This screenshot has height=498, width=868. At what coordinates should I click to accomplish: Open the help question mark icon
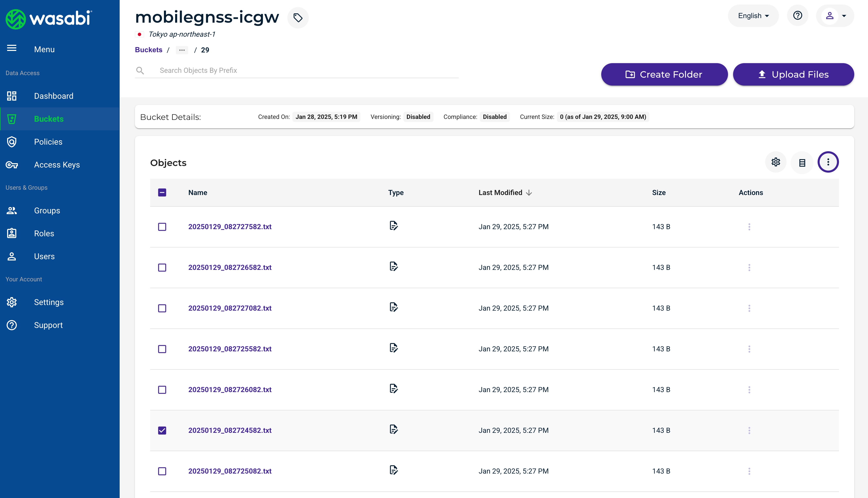(x=797, y=16)
